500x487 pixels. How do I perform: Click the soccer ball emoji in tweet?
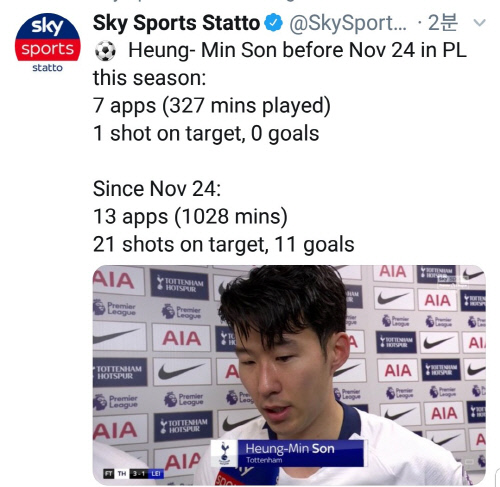[105, 51]
